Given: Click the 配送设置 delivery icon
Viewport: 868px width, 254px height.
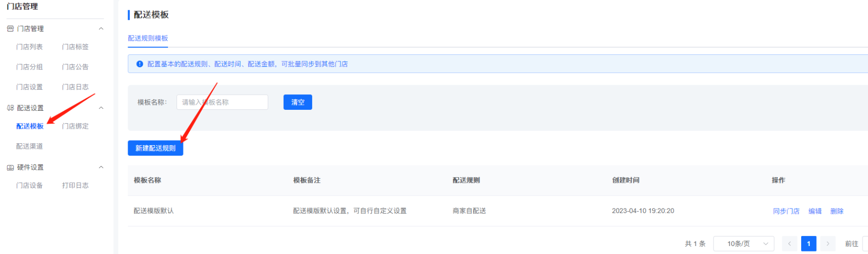Looking at the screenshot, I should coord(10,108).
